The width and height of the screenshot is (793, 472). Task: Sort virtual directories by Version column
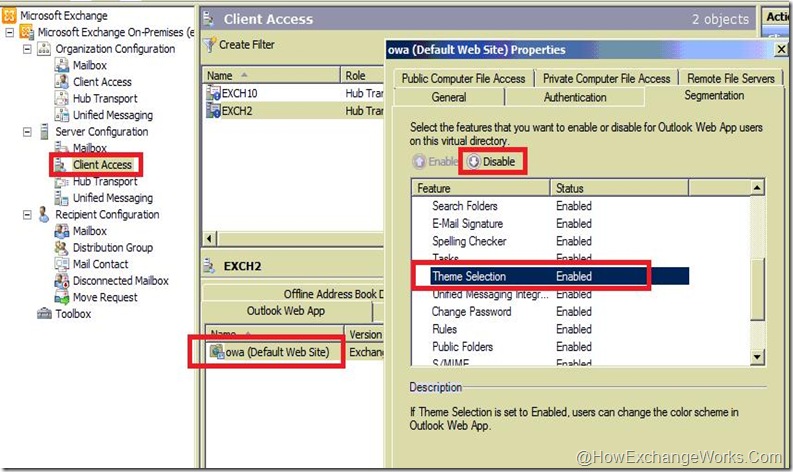[365, 334]
